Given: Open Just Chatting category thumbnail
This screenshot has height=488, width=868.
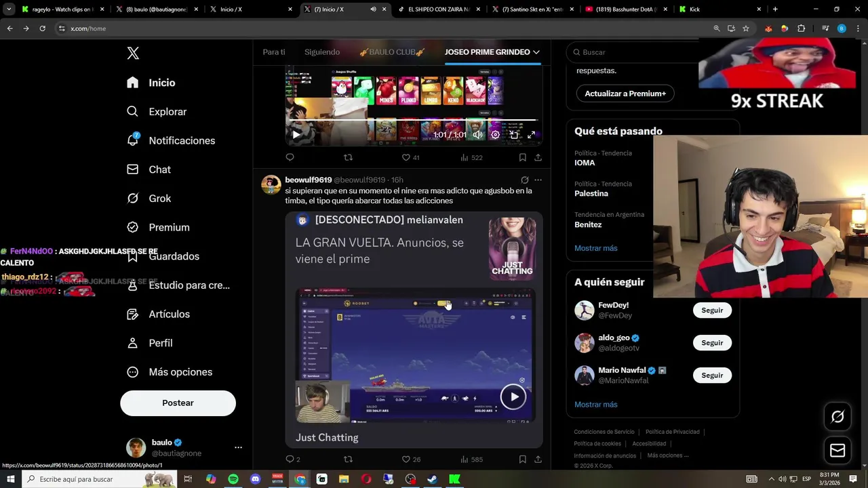Looking at the screenshot, I should [512, 249].
